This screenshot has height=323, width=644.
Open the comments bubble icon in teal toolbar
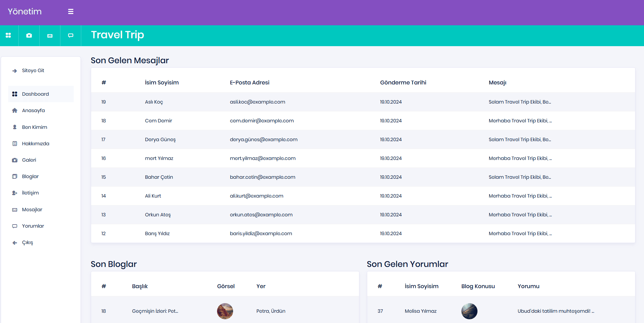(71, 36)
